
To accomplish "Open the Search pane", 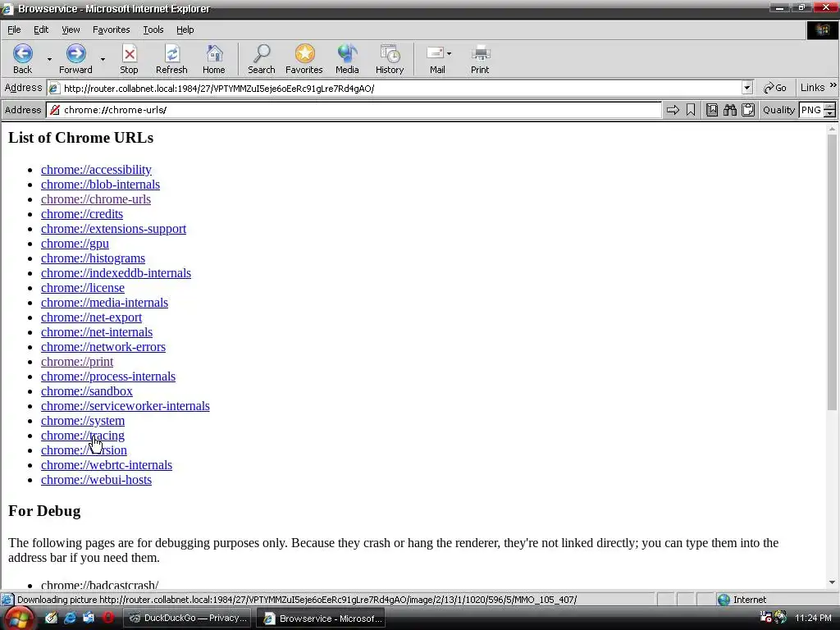I will 262,59.
